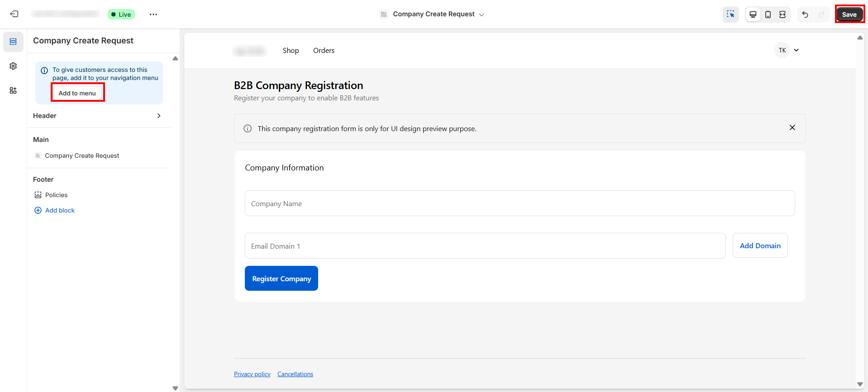Switch to mobile preview icon

[x=768, y=14]
